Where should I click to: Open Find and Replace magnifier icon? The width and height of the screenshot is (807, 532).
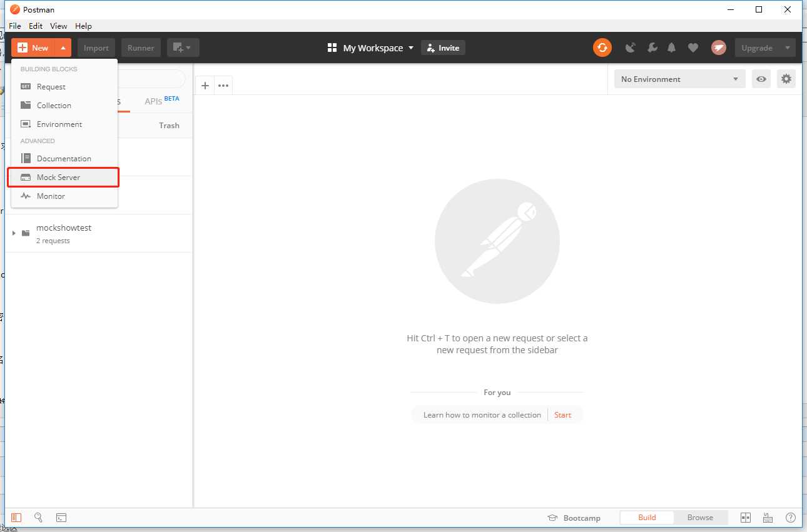coord(38,518)
